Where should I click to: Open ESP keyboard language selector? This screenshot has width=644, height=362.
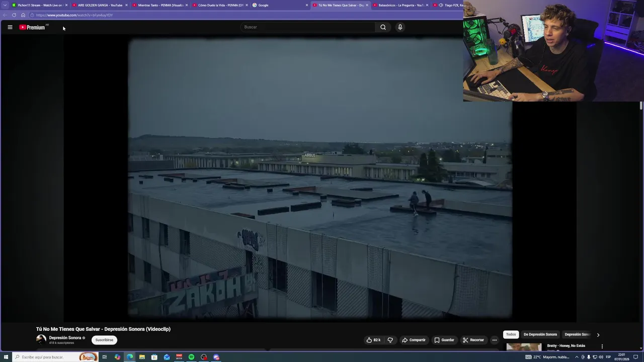(x=608, y=357)
